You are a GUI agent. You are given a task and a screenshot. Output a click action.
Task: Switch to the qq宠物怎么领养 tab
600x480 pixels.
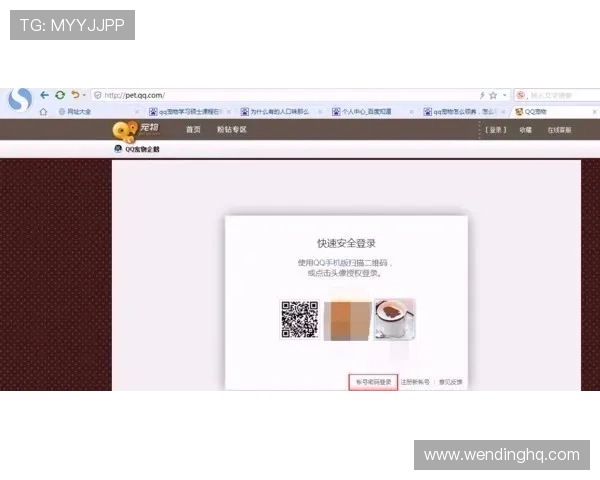point(459,112)
